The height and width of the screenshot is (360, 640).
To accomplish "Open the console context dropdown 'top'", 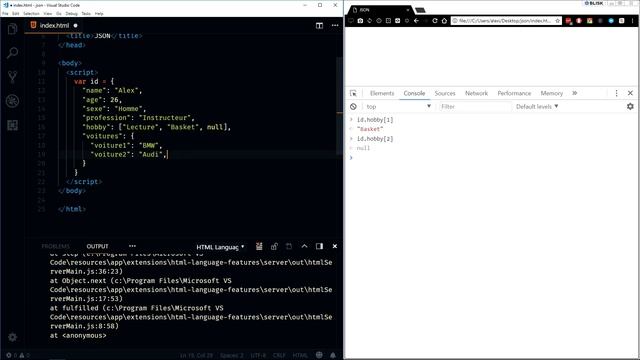I will click(398, 107).
